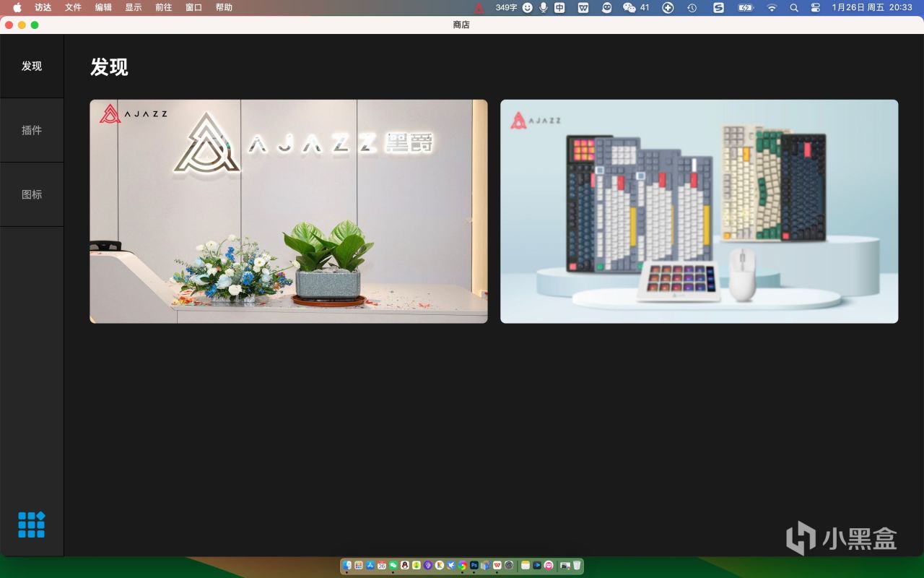Check the battery status icon

pos(746,7)
